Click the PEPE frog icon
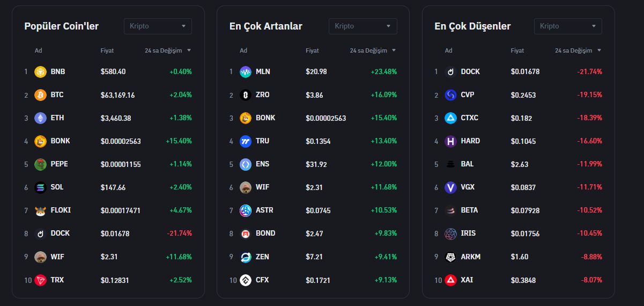Screen dimensions: 644x306 coord(40,164)
